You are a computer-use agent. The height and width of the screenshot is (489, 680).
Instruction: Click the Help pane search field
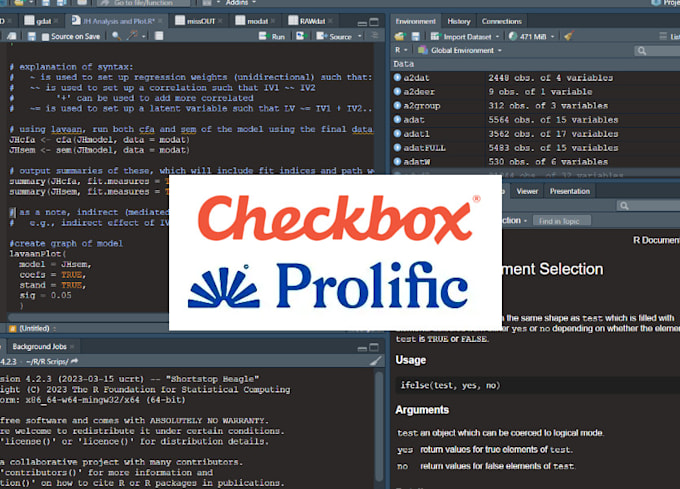click(648, 205)
